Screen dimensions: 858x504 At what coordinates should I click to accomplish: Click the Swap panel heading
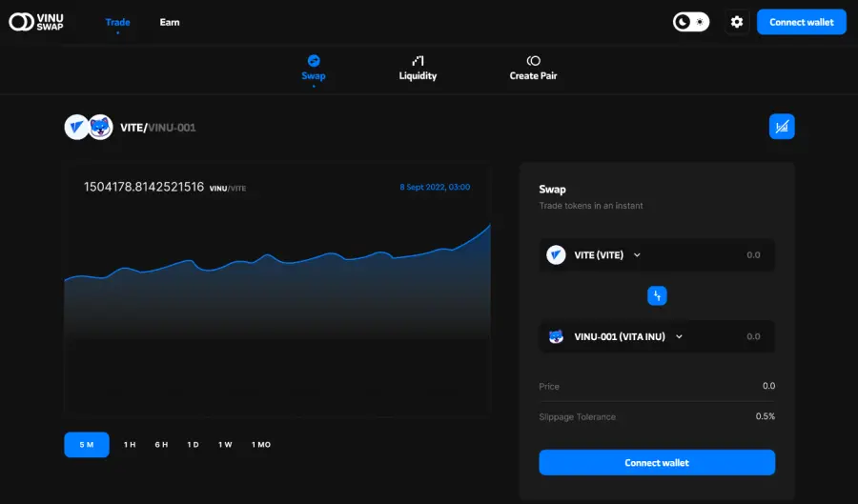(x=552, y=190)
